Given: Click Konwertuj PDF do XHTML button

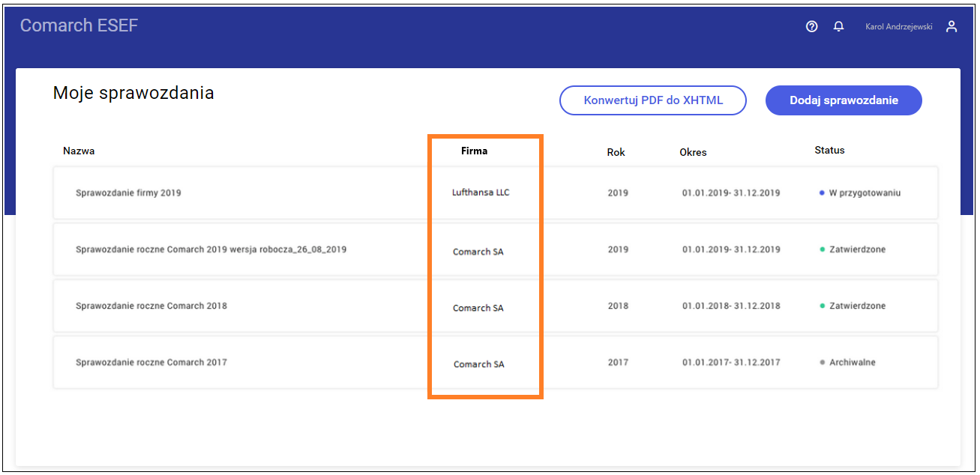Looking at the screenshot, I should (x=653, y=100).
